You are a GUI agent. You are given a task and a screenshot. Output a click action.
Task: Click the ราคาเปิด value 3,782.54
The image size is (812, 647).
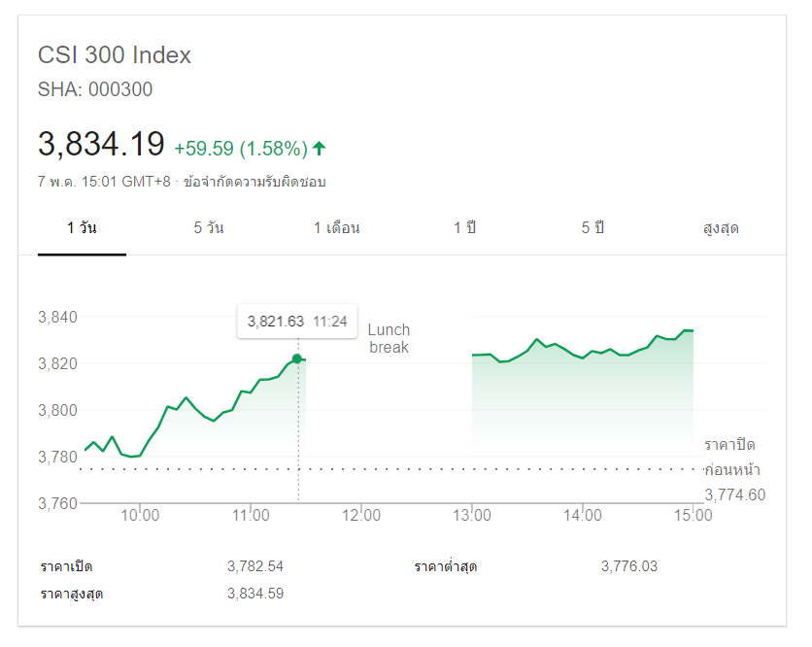click(255, 566)
